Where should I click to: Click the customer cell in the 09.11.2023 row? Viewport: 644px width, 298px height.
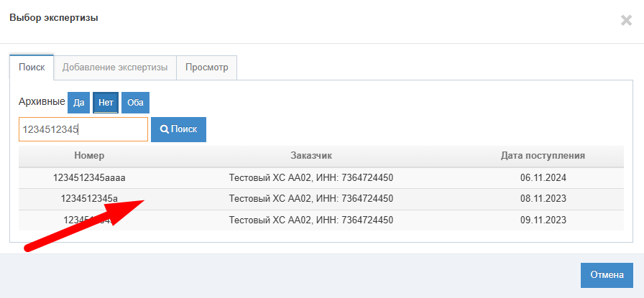[x=311, y=220]
